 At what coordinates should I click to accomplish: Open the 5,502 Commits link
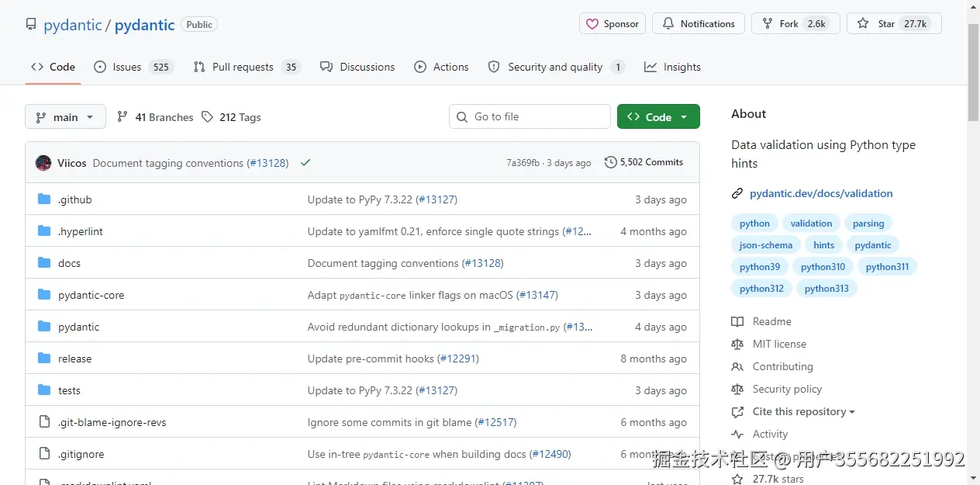tap(644, 162)
